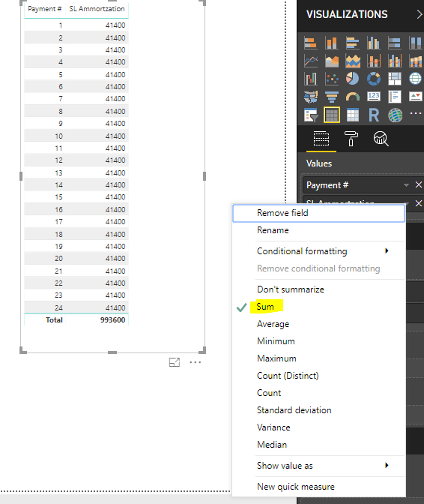Click the SL Ammortzation column header
Image resolution: width=424 pixels, height=504 pixels.
tap(97, 9)
